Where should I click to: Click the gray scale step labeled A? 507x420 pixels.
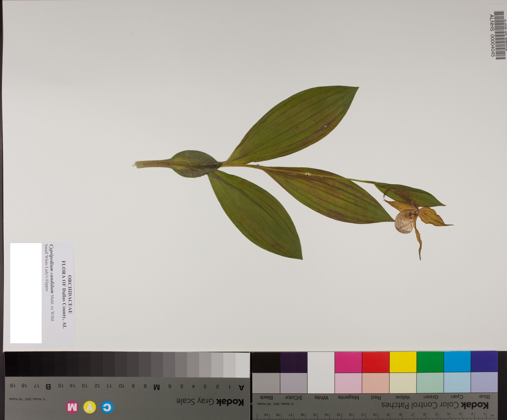(242, 365)
